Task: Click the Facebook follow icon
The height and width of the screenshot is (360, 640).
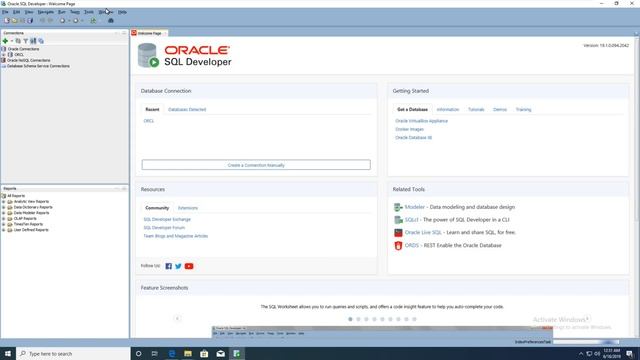Action: 169,266
